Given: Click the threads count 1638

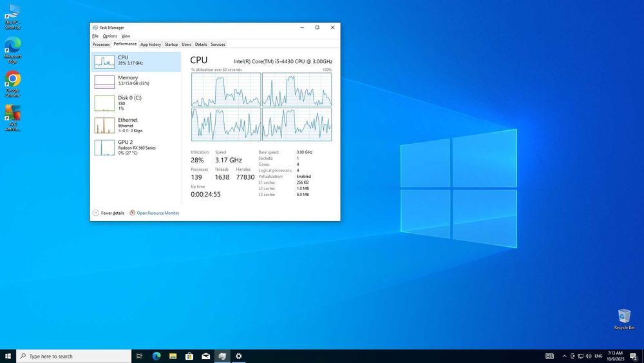Looking at the screenshot, I should pyautogui.click(x=222, y=177).
